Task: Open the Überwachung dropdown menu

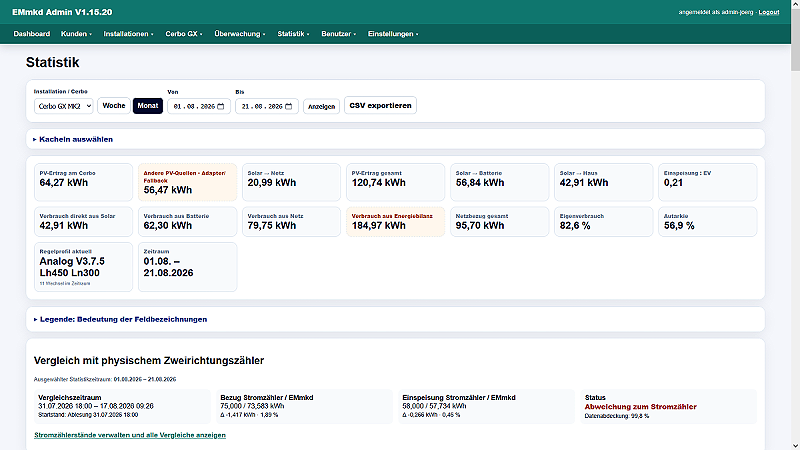Action: point(239,34)
